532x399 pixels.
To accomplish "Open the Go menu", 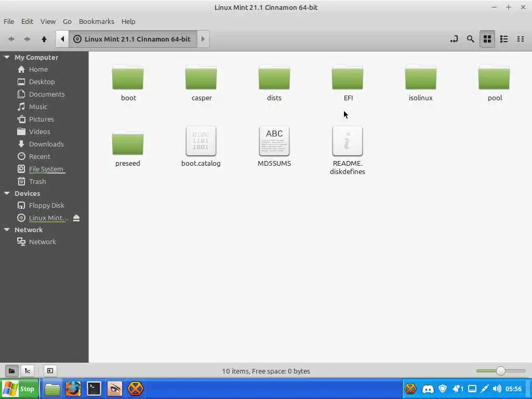I will pos(67,21).
